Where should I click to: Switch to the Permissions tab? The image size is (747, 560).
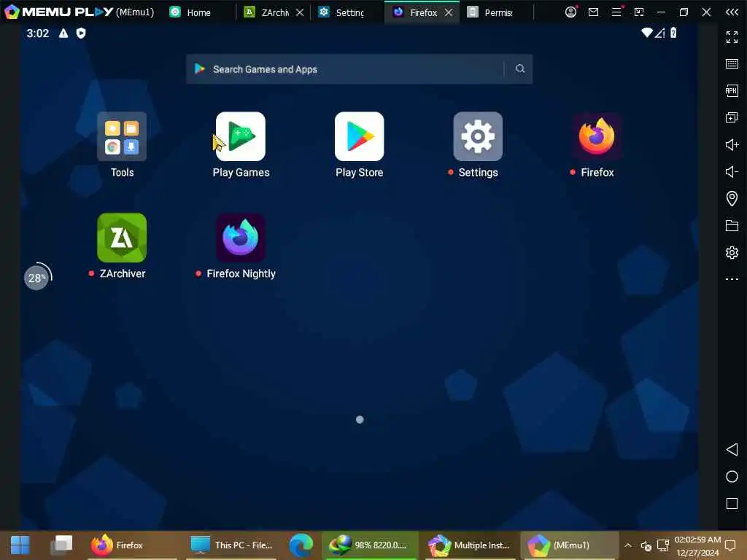491,12
